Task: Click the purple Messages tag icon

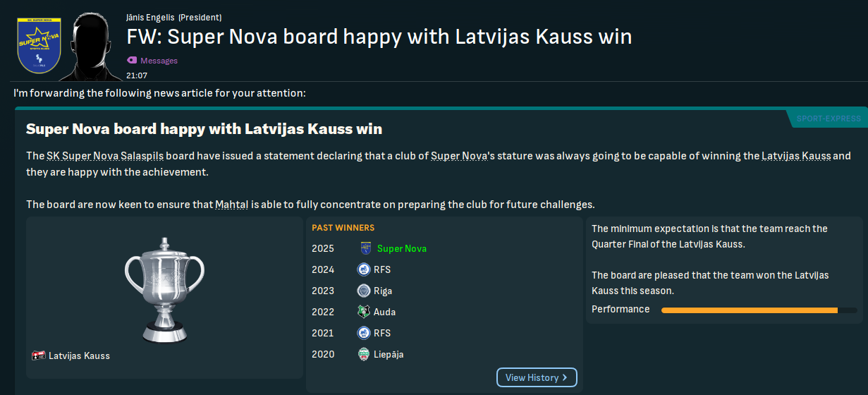Action: click(x=132, y=61)
